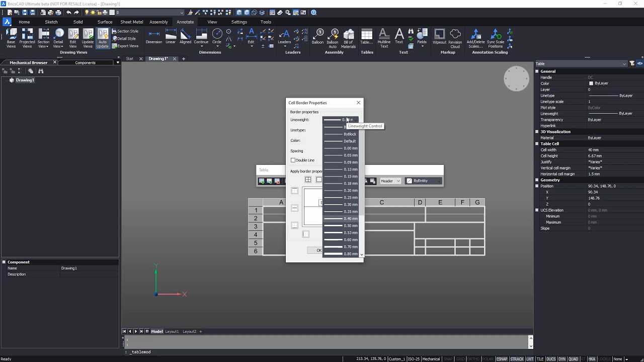The width and height of the screenshot is (644, 362).
Task: Select the Aligned dimension tool
Action: (x=185, y=37)
